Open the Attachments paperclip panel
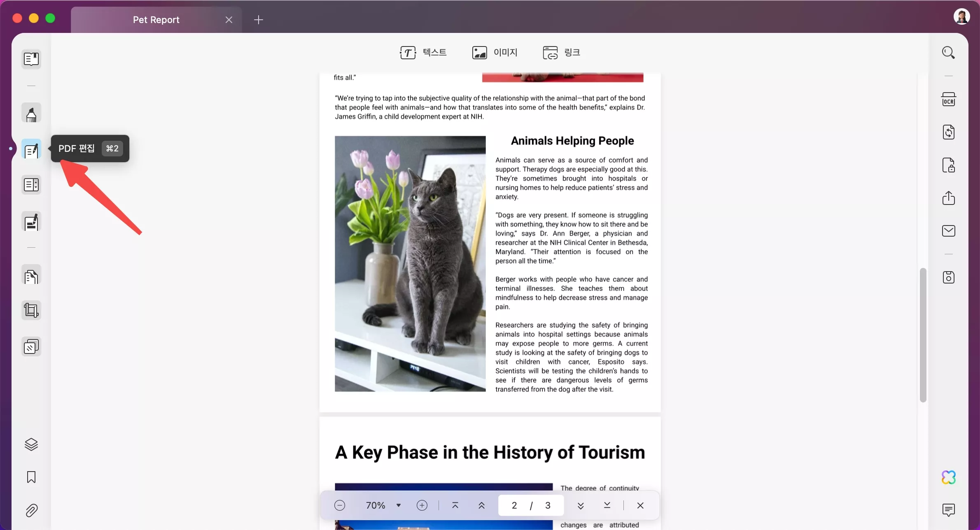Image resolution: width=980 pixels, height=530 pixels. click(x=31, y=510)
